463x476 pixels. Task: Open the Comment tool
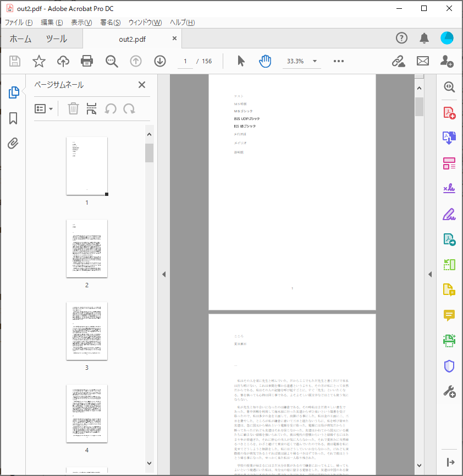449,315
